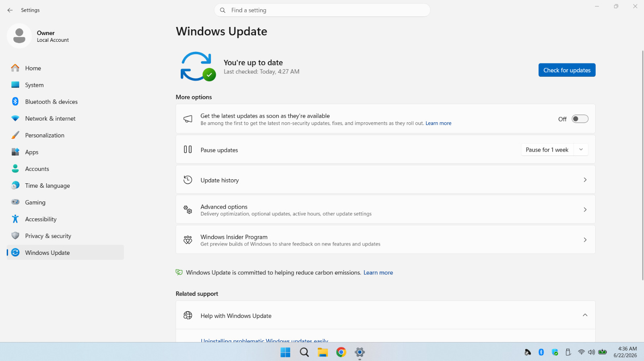Switch to Accessibility settings
Viewport: 644px width, 361px height.
coord(65,219)
